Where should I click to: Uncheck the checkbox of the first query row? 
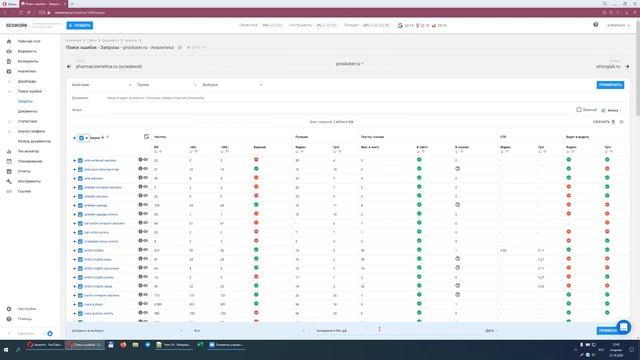[x=80, y=160]
